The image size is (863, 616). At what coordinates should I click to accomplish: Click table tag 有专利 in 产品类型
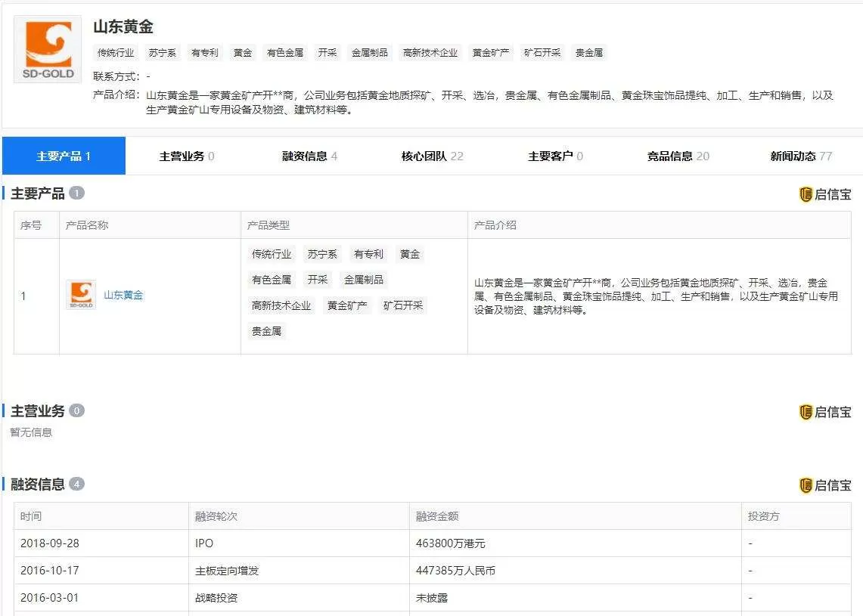click(x=368, y=254)
